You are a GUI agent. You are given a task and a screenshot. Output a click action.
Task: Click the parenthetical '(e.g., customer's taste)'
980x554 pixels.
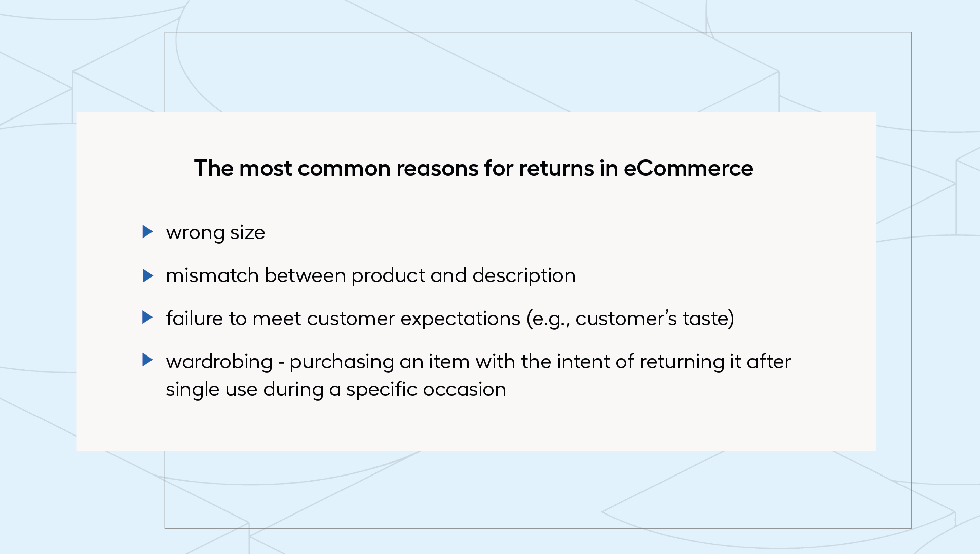pyautogui.click(x=630, y=319)
